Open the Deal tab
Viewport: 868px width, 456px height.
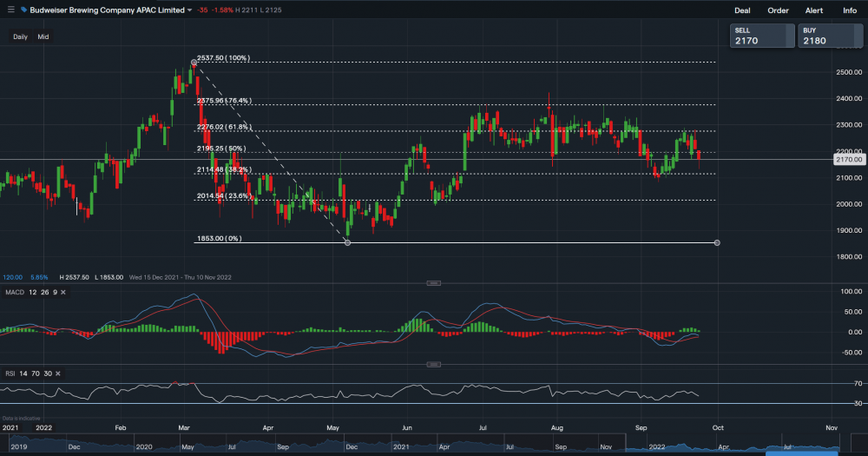[742, 10]
